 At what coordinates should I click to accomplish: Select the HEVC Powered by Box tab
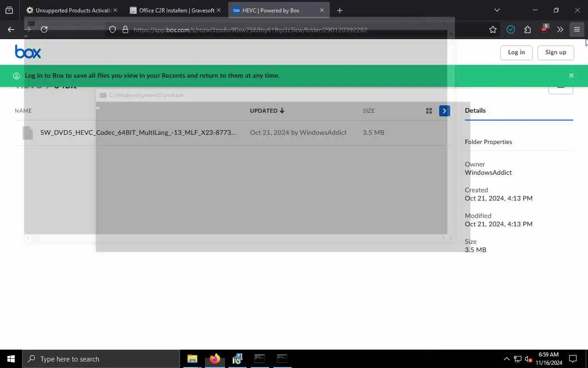tap(278, 10)
